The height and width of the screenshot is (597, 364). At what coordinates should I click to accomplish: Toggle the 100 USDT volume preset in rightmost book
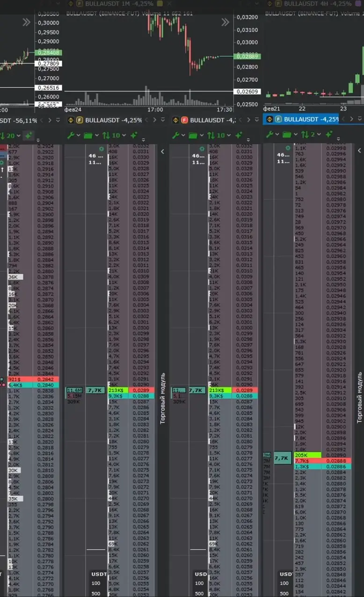(284, 583)
